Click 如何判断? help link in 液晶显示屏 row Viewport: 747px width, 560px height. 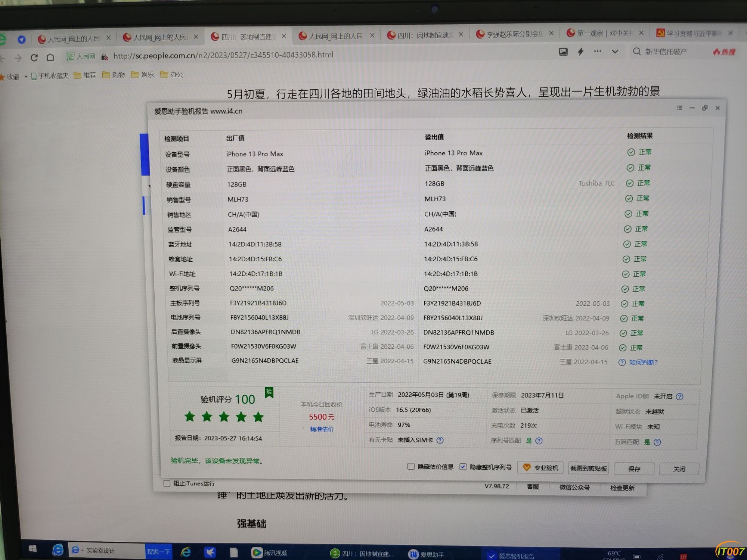[x=643, y=362]
